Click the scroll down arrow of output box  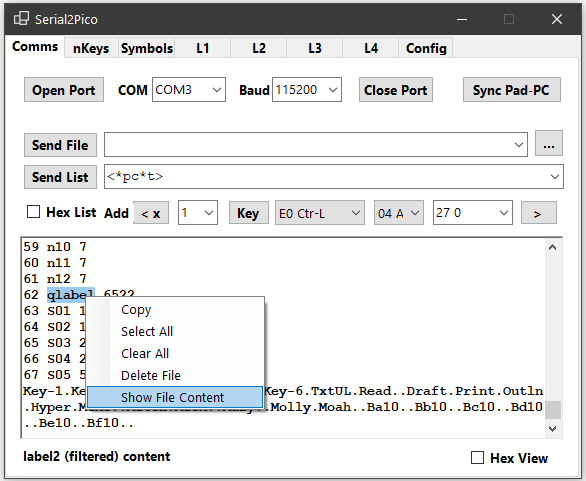coord(553,428)
